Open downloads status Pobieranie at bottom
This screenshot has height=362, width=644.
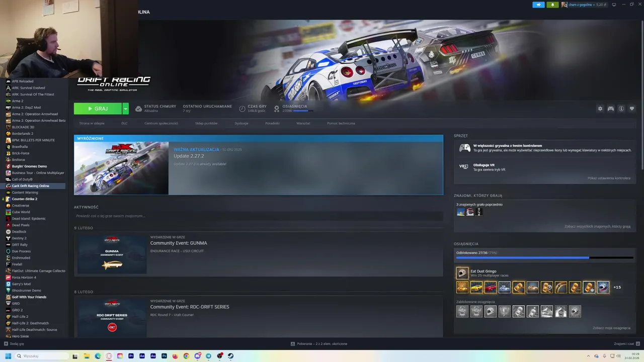(x=319, y=344)
